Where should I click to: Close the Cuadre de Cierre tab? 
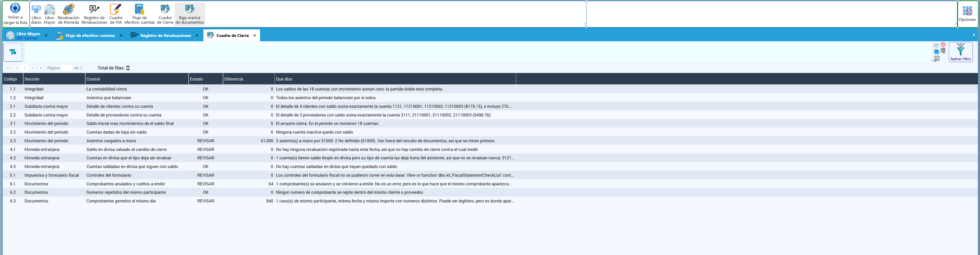[x=255, y=36]
